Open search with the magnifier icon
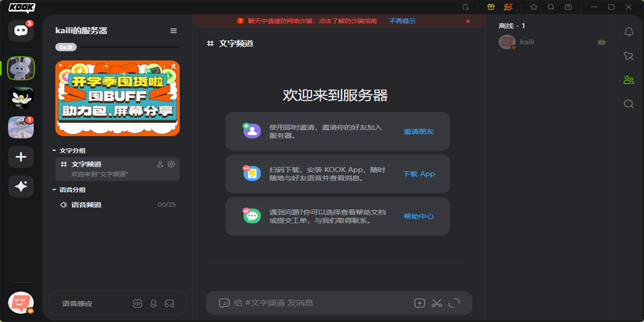 [551, 7]
